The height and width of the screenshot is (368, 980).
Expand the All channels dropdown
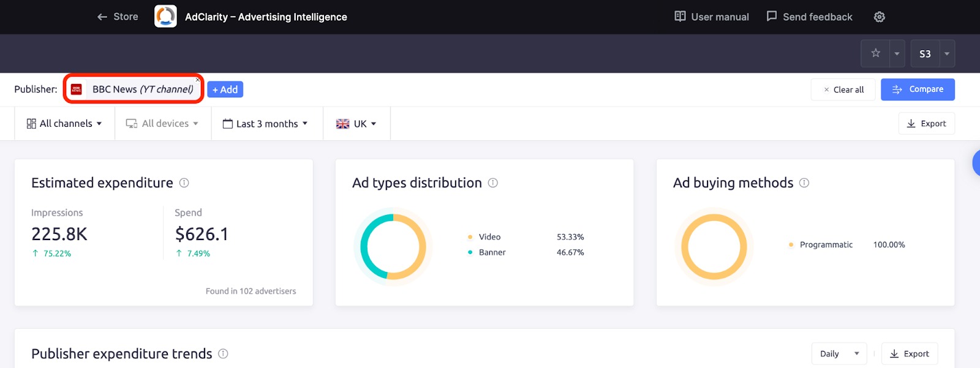tap(64, 124)
